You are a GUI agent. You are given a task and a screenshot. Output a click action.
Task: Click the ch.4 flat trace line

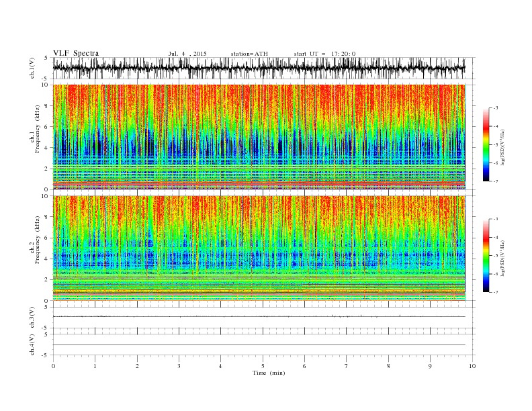pyautogui.click(x=259, y=345)
